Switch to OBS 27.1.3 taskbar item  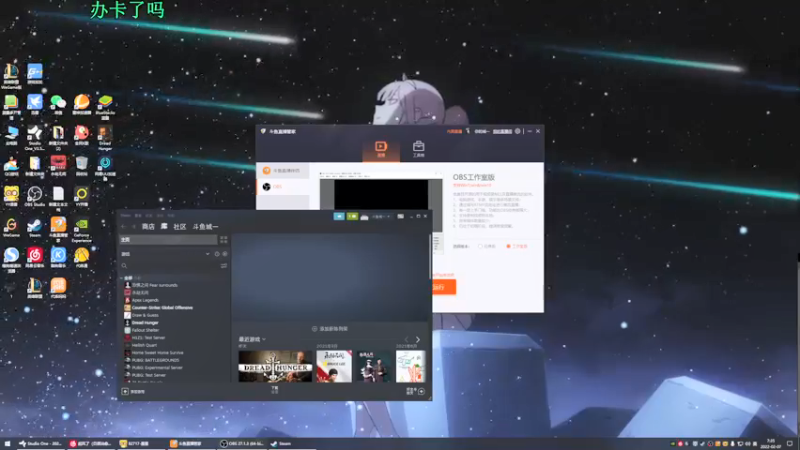click(x=242, y=444)
